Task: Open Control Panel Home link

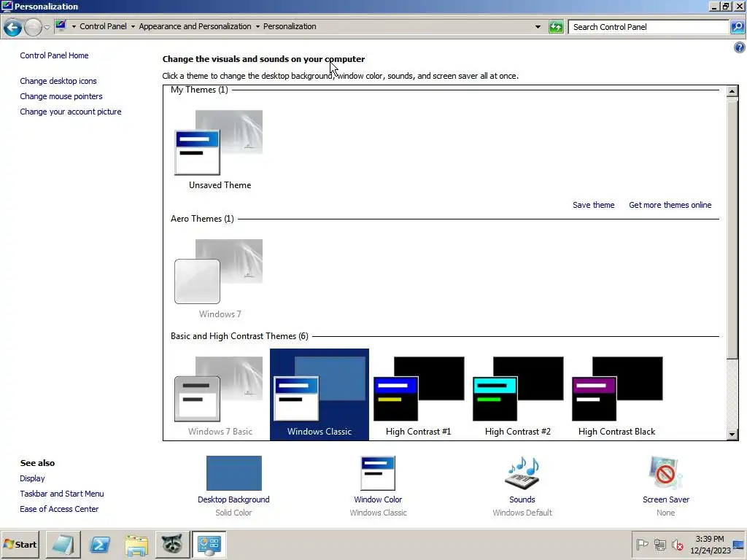Action: tap(54, 55)
